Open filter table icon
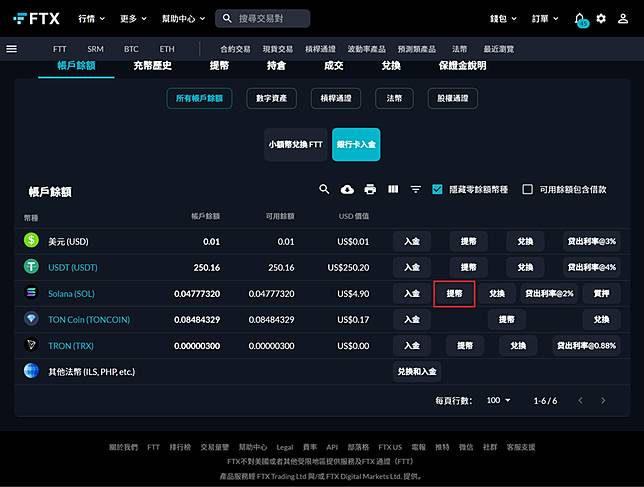The height and width of the screenshot is (487, 644). coord(416,189)
